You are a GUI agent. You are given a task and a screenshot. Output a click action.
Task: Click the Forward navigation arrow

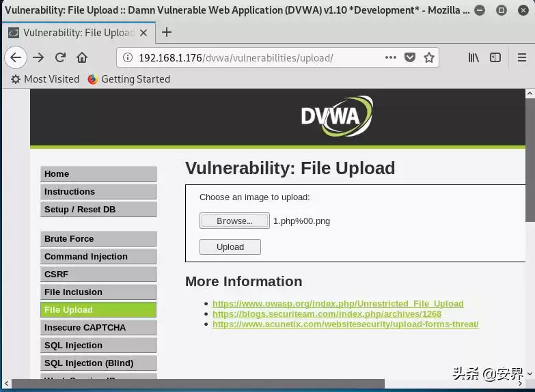coord(38,58)
